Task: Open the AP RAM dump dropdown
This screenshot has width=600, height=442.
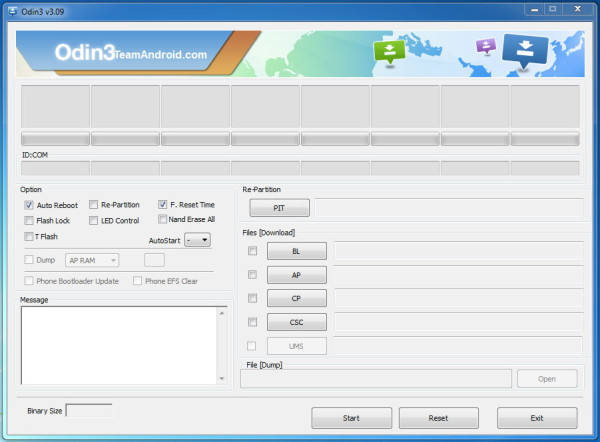Action: 92,260
